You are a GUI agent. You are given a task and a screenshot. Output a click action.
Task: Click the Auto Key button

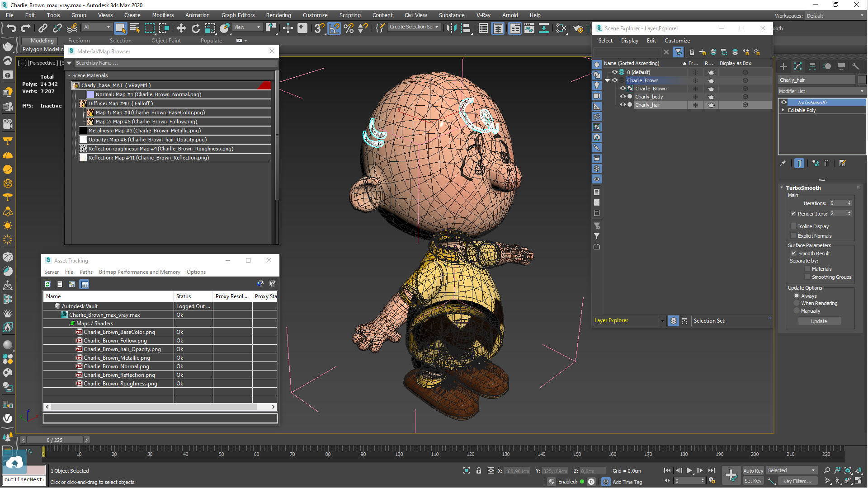click(753, 471)
